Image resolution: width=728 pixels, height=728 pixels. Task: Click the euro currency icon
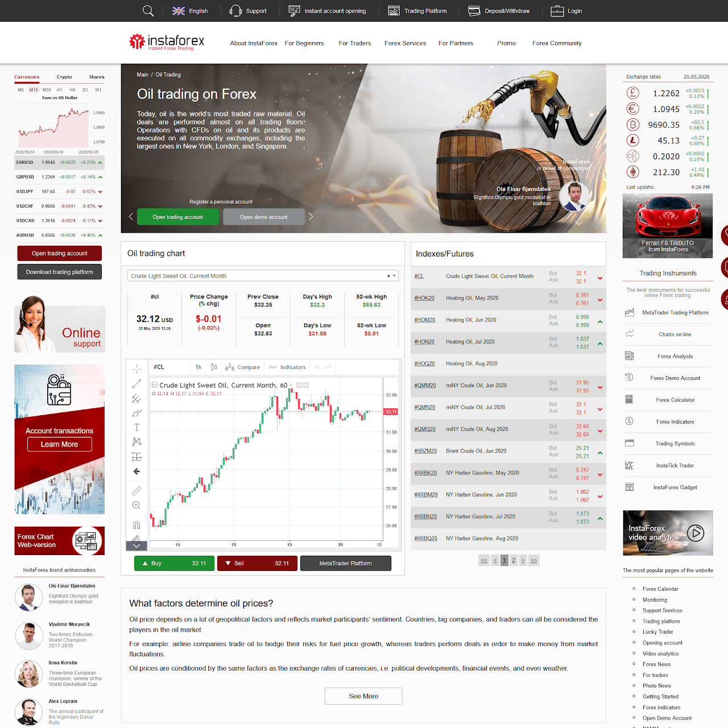pos(632,109)
